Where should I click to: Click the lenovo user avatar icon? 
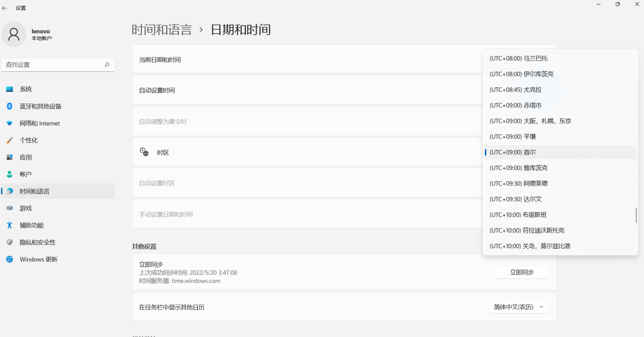point(14,34)
